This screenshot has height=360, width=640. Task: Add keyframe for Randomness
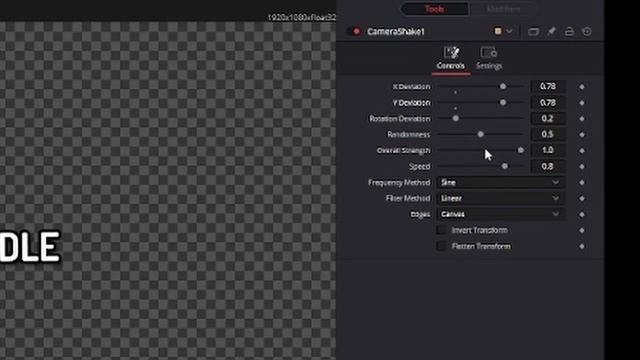582,134
